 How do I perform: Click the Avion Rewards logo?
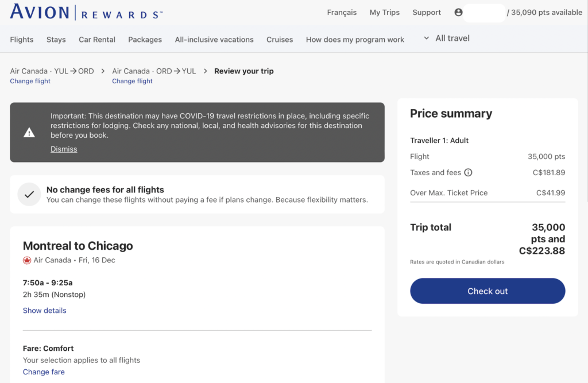click(86, 13)
